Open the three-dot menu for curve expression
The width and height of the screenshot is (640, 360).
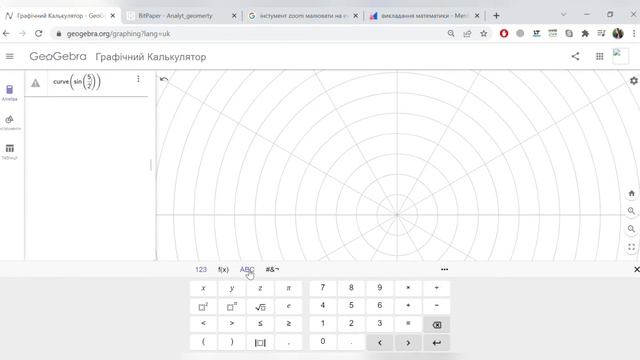pyautogui.click(x=138, y=79)
